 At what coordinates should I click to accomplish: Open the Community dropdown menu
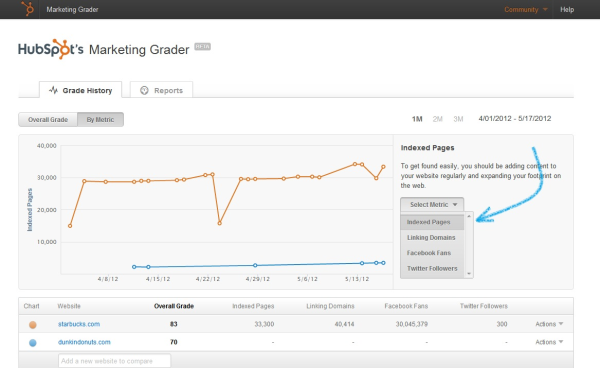pyautogui.click(x=525, y=10)
